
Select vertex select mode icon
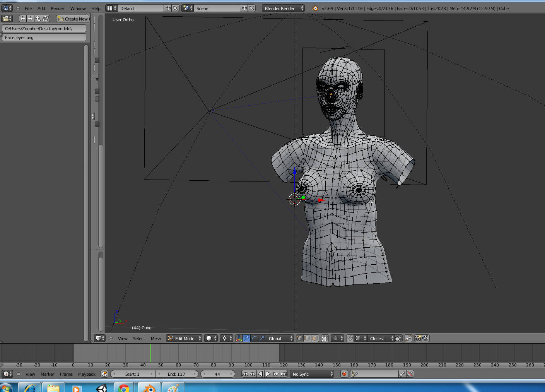(299, 338)
